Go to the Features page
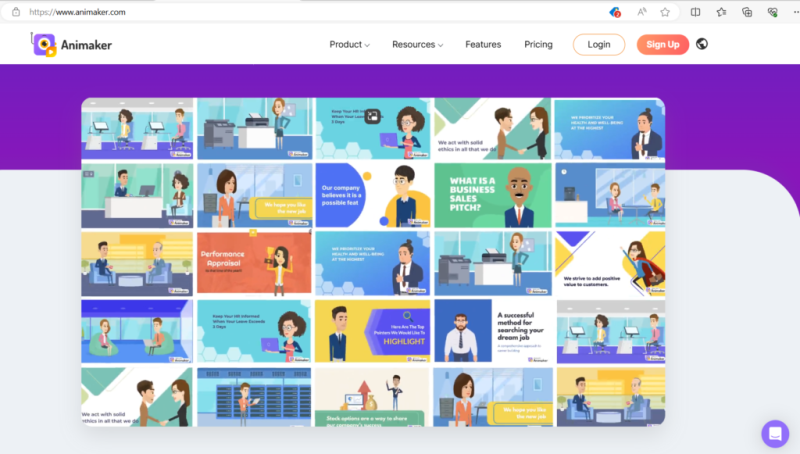 pos(483,44)
